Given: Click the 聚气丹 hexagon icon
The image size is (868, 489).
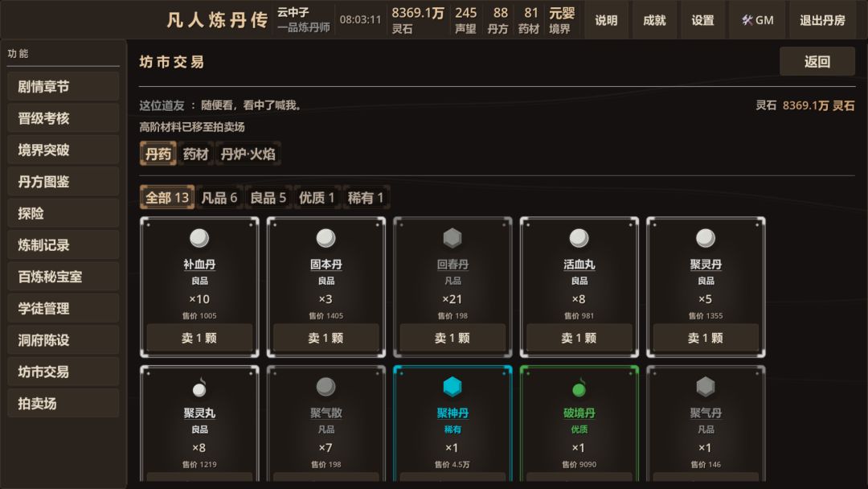Looking at the screenshot, I should click(x=706, y=387).
